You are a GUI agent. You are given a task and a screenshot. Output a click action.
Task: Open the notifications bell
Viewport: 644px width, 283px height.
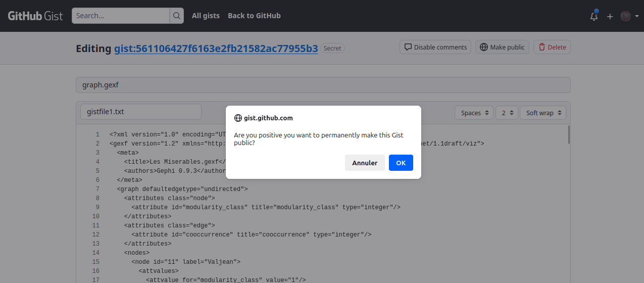pos(594,16)
